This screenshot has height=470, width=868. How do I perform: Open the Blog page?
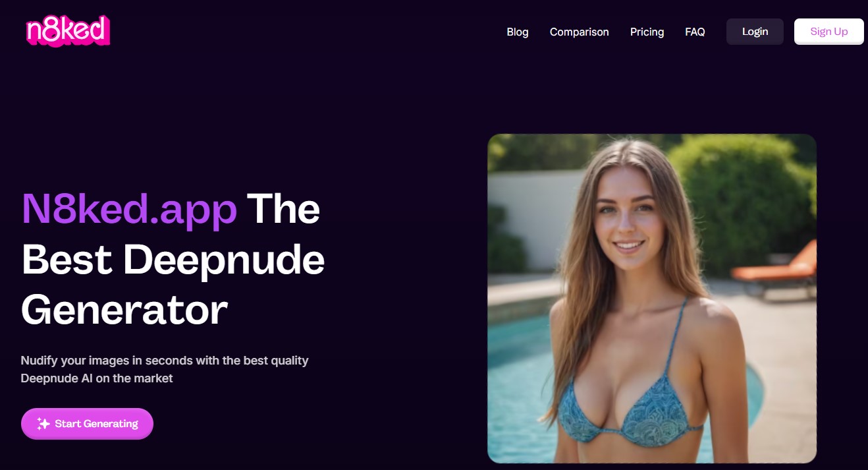518,32
